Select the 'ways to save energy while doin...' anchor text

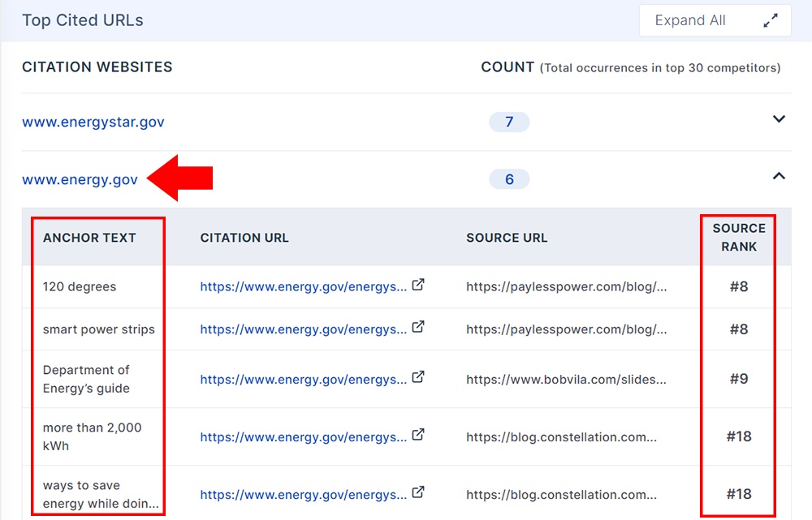point(101,494)
